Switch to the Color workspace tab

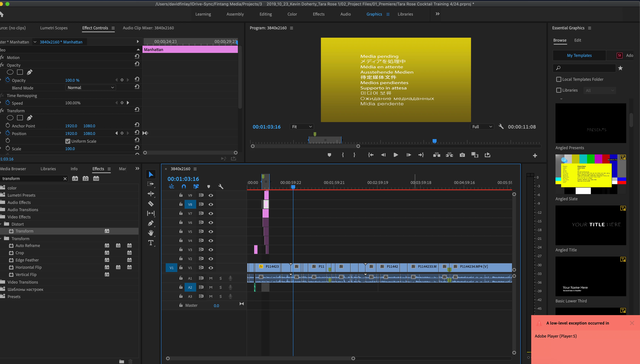(x=292, y=14)
